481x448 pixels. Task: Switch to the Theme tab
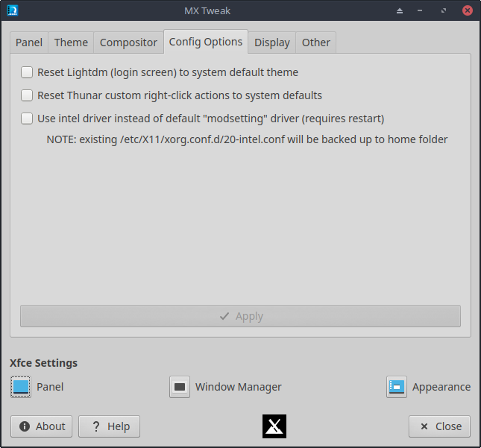pos(71,42)
